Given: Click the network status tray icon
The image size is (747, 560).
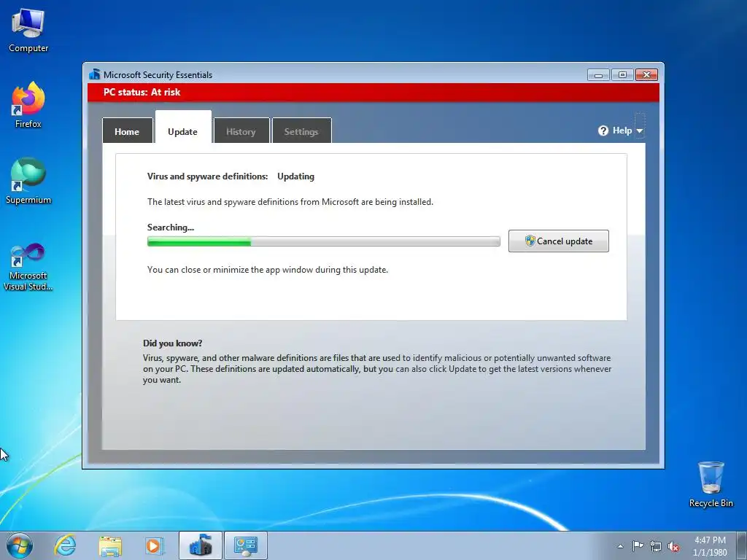Looking at the screenshot, I should pyautogui.click(x=656, y=546).
